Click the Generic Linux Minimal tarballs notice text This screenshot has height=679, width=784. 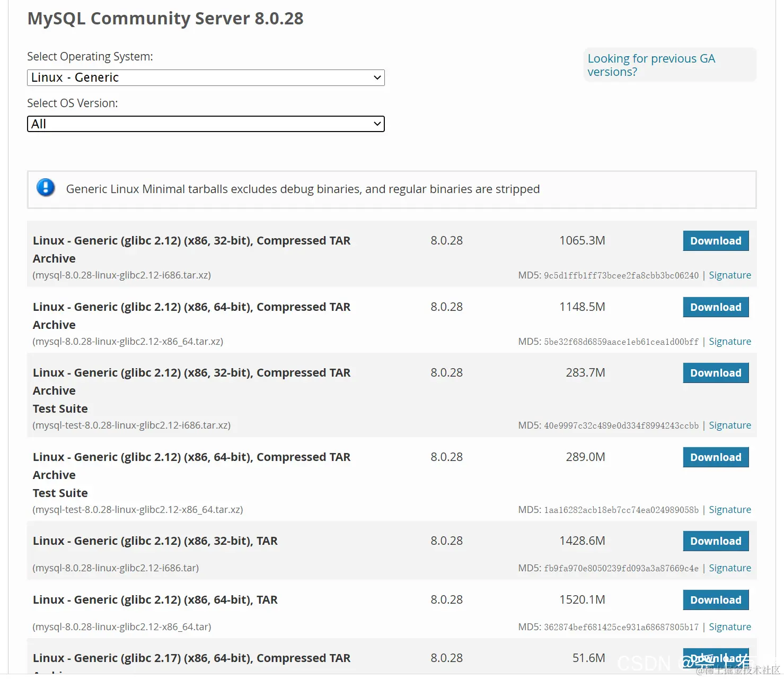point(303,189)
